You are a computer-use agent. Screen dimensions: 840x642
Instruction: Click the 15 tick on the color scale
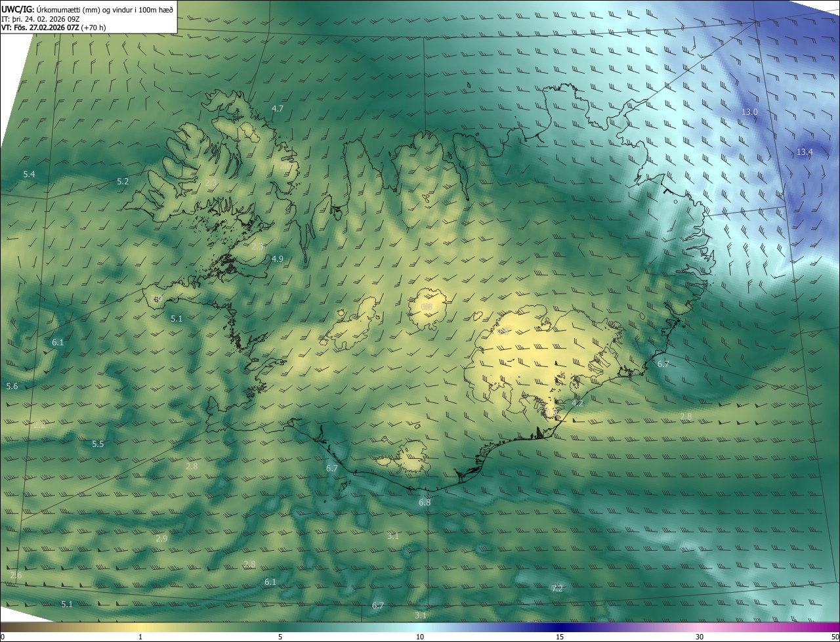[x=560, y=637]
